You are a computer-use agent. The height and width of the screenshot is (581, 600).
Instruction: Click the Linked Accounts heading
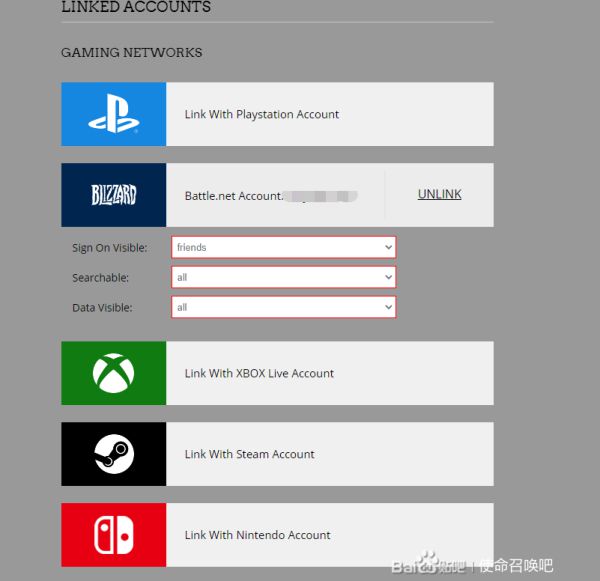136,7
